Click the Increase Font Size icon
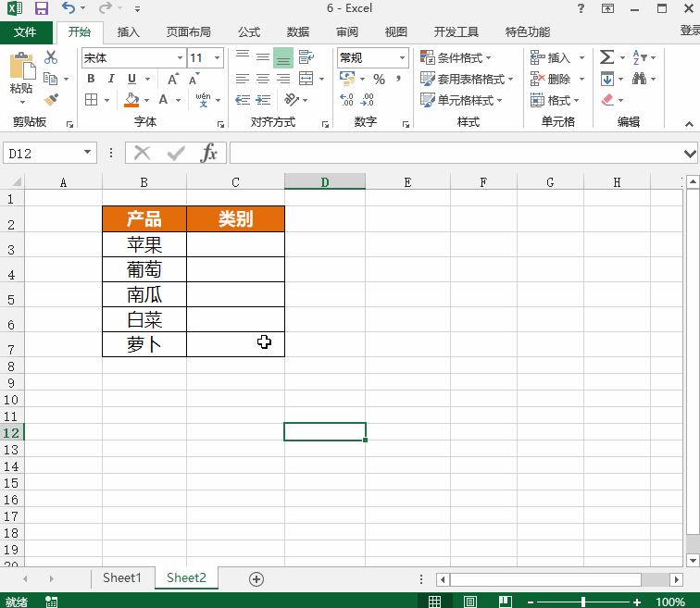The image size is (700, 608). [x=173, y=80]
